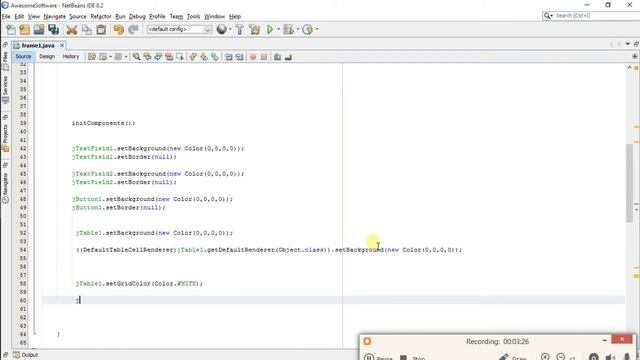Run the project with green arrow
Image resolution: width=640 pixels, height=360 pixels.
(270, 29)
